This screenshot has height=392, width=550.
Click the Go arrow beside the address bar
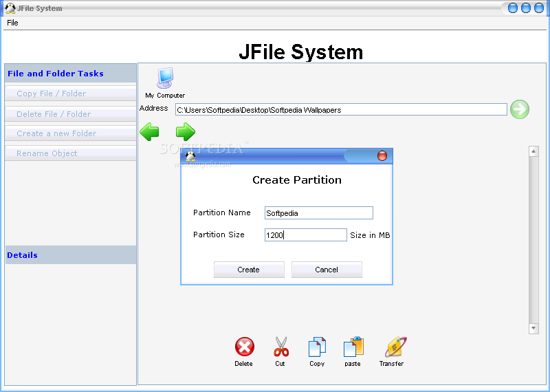[x=520, y=109]
